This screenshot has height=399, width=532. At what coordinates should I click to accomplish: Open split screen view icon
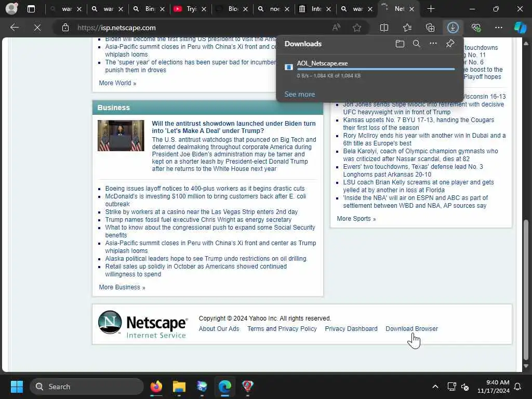click(x=384, y=28)
